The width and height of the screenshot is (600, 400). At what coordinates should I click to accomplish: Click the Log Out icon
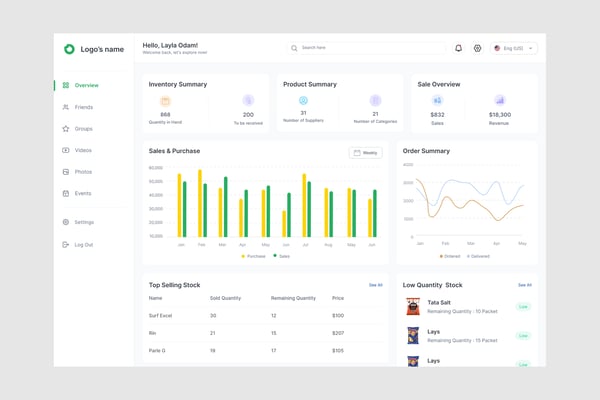point(66,245)
